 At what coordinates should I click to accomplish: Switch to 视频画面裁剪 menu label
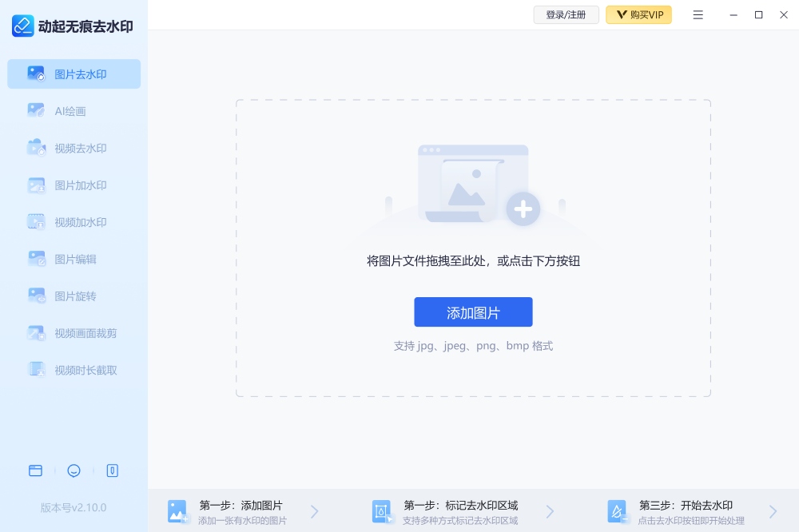[85, 333]
